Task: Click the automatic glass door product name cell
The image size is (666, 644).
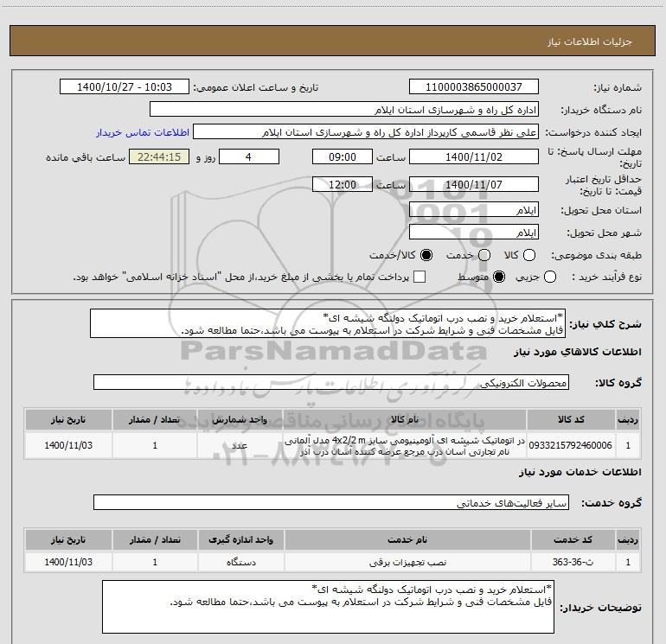Action: 405,446
